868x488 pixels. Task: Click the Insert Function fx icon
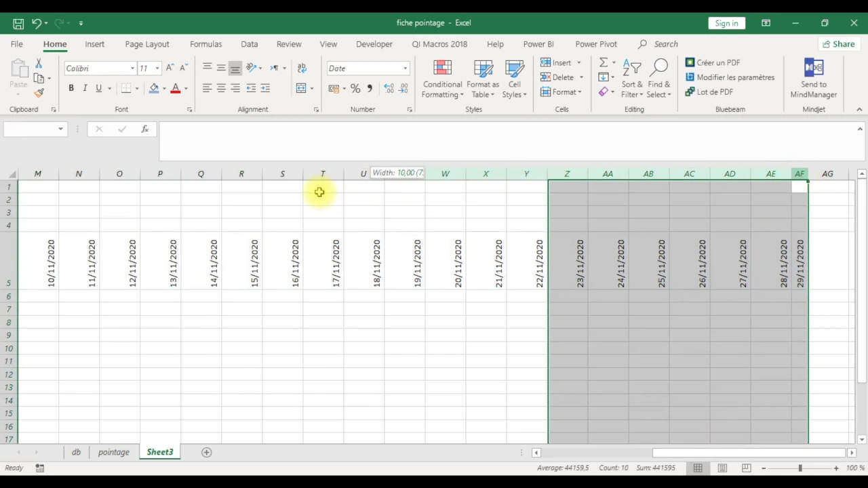point(144,129)
